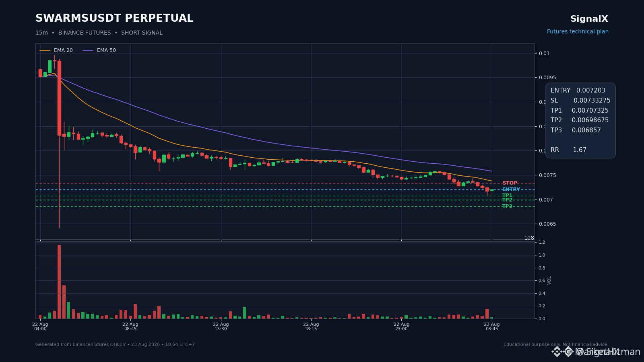This screenshot has width=644, height=362.
Task: Select the ENTRY 0.007203 row in info box
Action: (578, 90)
